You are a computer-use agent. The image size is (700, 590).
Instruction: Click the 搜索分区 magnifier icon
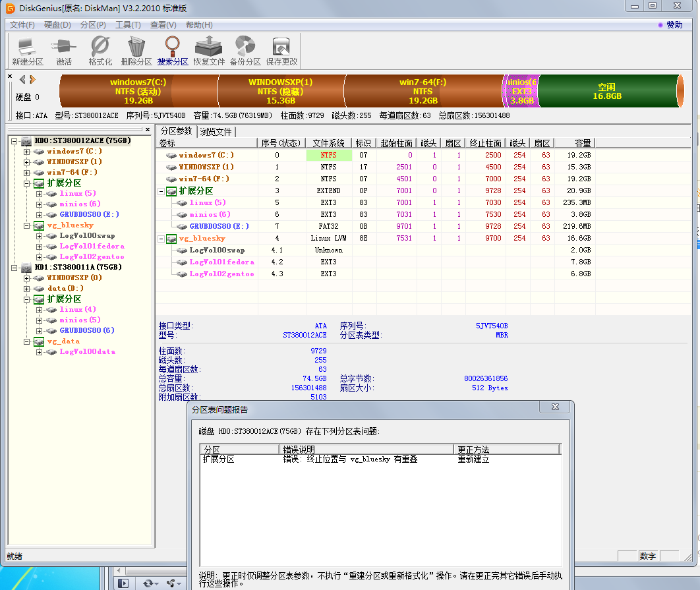click(x=172, y=51)
